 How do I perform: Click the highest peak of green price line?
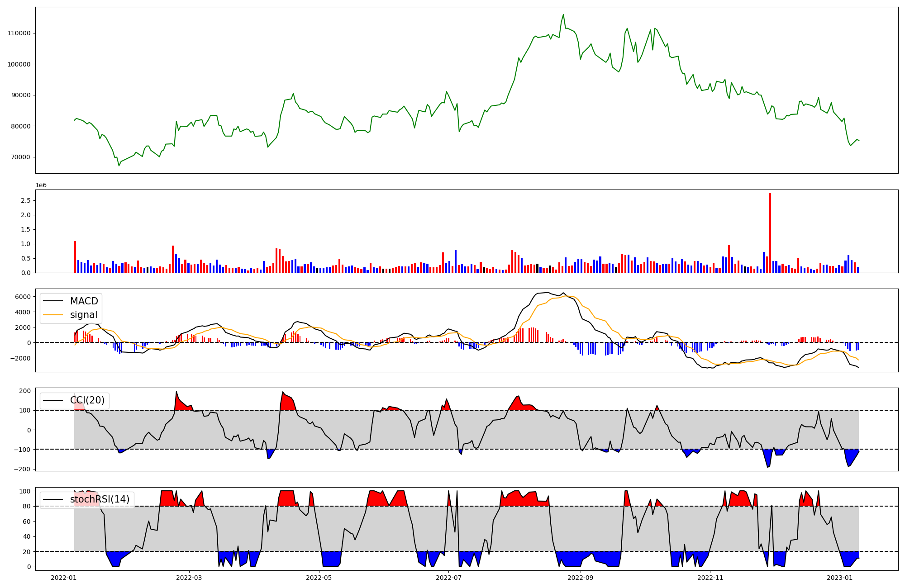(563, 14)
